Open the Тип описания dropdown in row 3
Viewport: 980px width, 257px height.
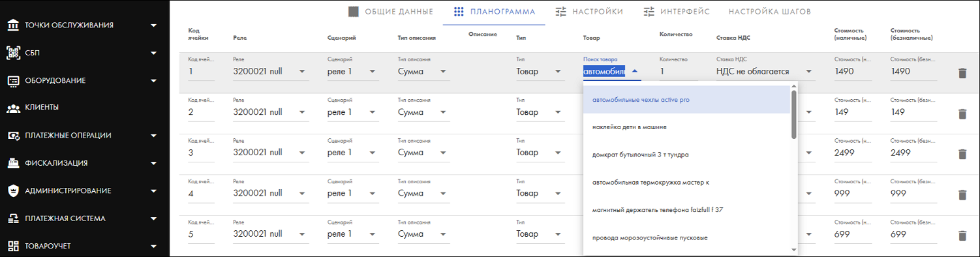(443, 153)
